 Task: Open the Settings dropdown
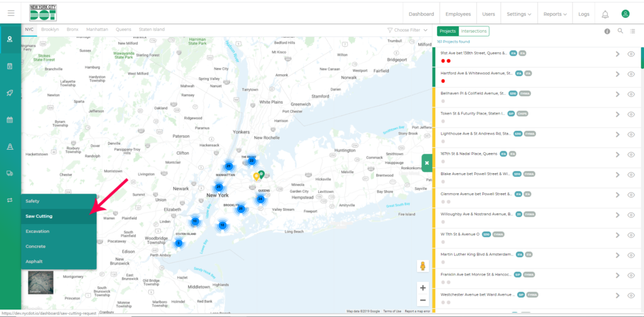[519, 14]
